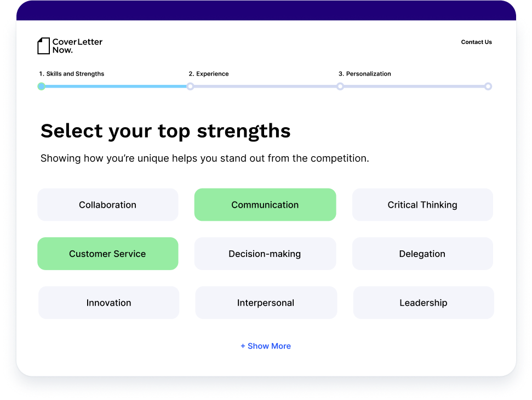Toggle the Critical Thinking strength
The image size is (532, 400).
point(422,205)
